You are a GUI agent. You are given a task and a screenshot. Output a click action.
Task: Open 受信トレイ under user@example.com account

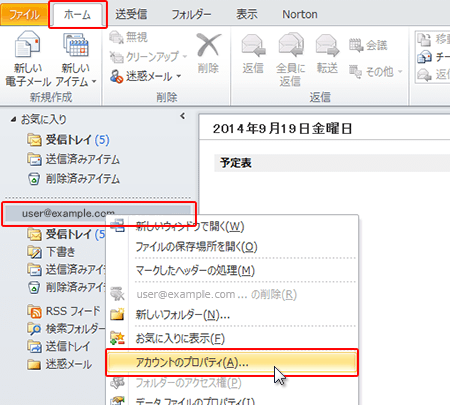tap(66, 234)
